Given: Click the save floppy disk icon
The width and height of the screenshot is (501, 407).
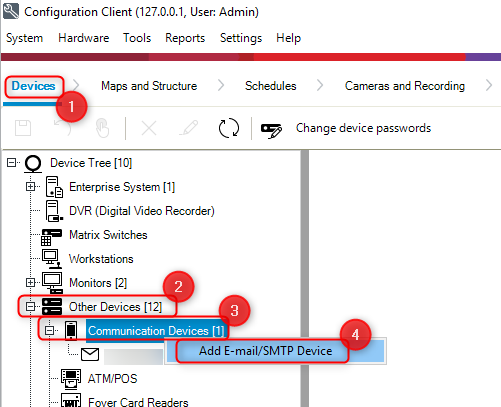Looking at the screenshot, I should coord(23,128).
